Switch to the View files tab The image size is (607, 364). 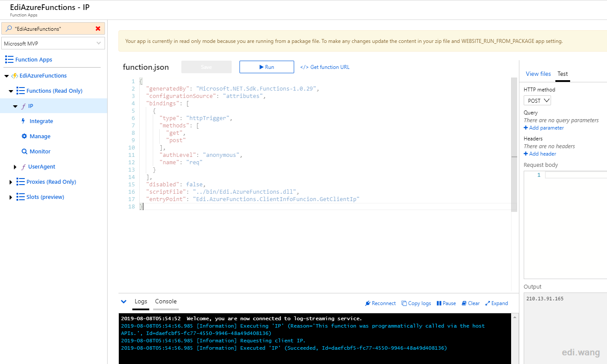click(x=538, y=74)
